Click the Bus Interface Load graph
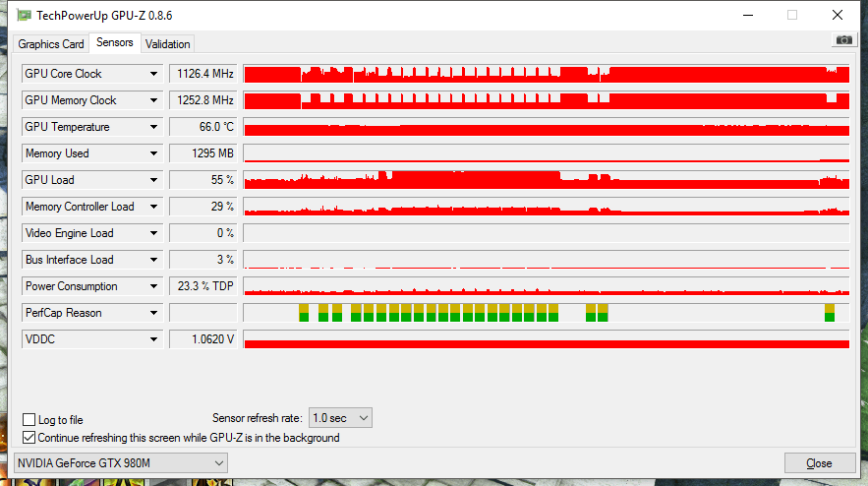Screen dimensions: 868x486 [x=547, y=260]
